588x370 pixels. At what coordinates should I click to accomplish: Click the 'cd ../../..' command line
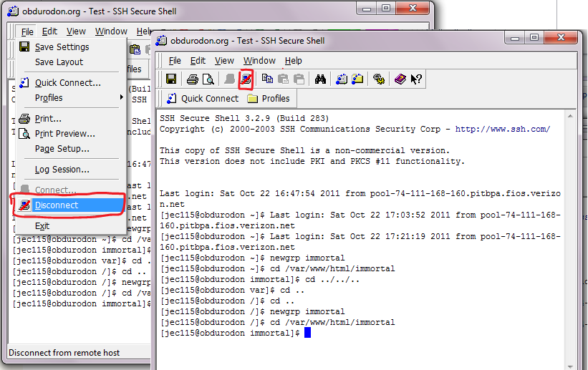[259, 279]
